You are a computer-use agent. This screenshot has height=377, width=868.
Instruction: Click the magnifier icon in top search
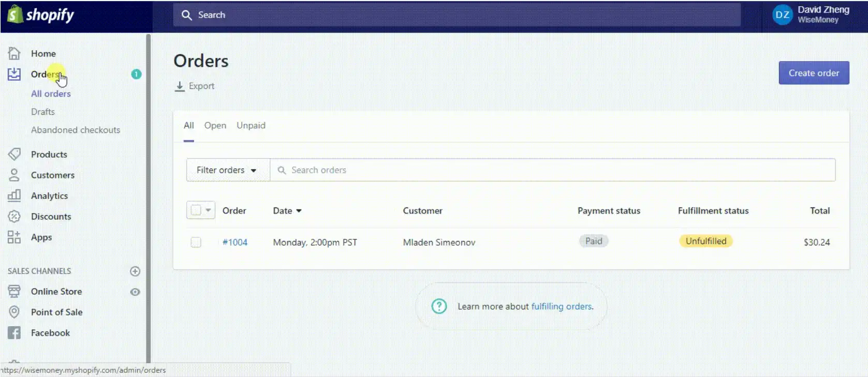tap(186, 15)
